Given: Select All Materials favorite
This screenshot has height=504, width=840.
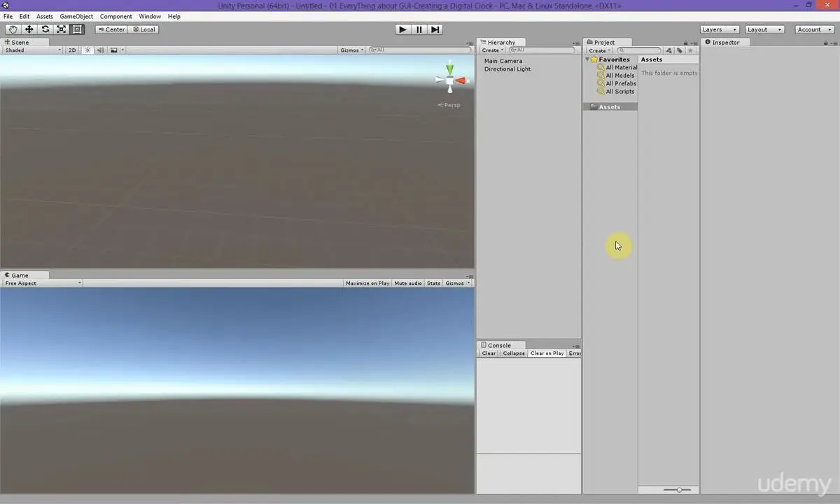Looking at the screenshot, I should click(x=617, y=68).
